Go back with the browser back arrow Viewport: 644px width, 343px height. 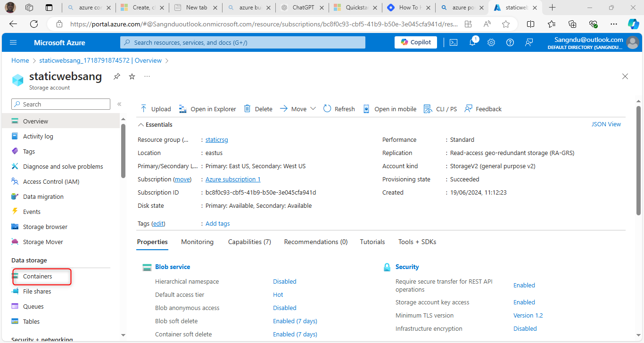pyautogui.click(x=13, y=24)
